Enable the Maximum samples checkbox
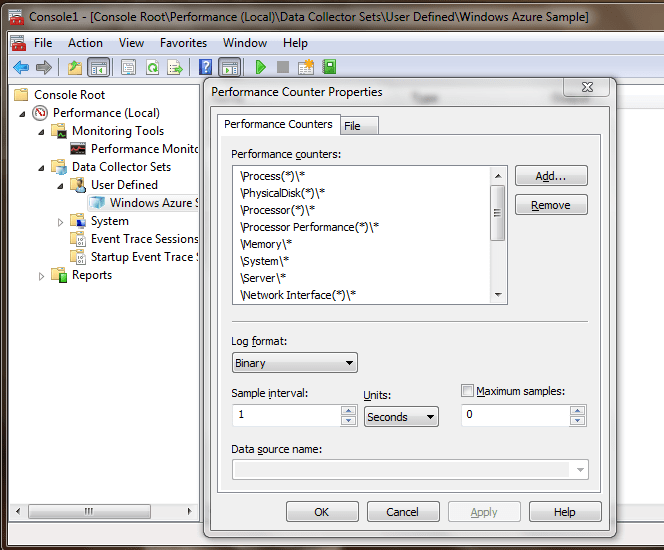The width and height of the screenshot is (664, 550). [467, 390]
